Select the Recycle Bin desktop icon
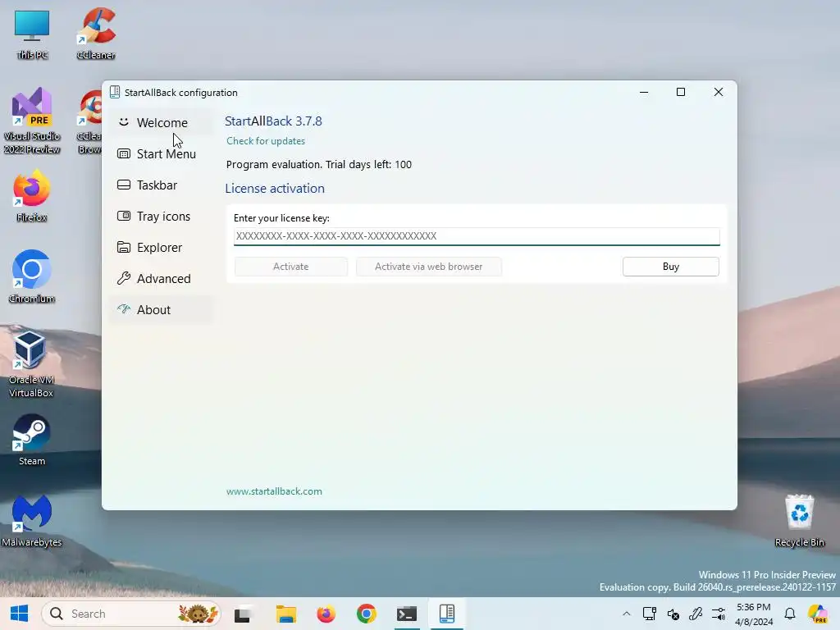 pos(799,521)
